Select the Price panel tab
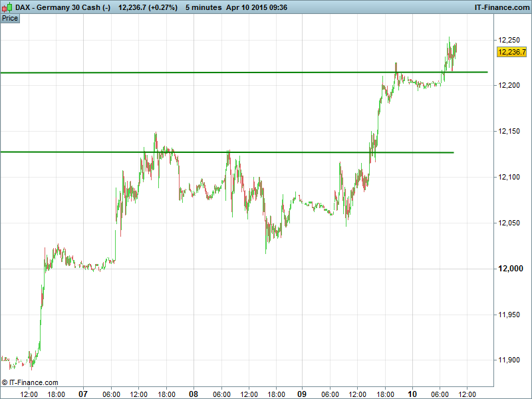The height and width of the screenshot is (399, 532). (x=10, y=19)
